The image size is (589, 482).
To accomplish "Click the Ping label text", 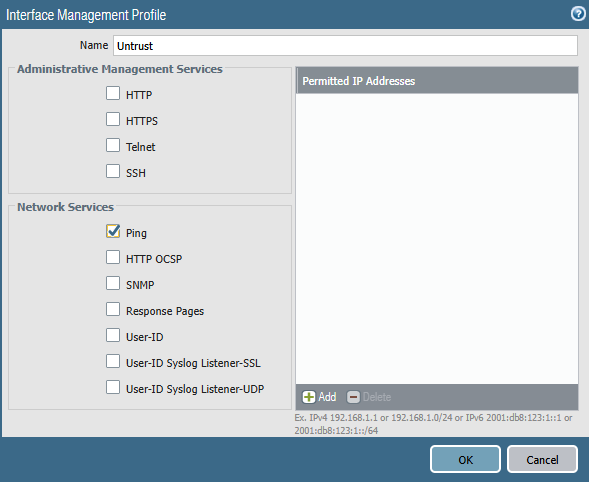I will (136, 233).
